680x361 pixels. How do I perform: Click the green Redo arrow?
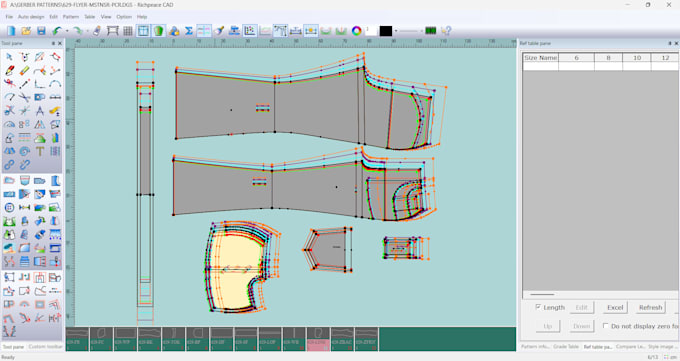(77, 31)
